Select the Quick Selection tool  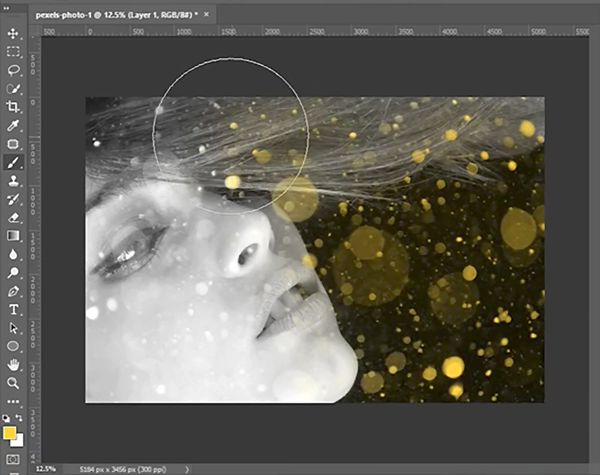coord(13,88)
